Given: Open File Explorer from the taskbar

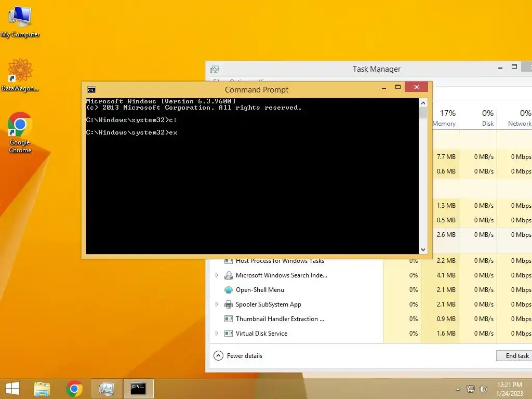Looking at the screenshot, I should click(x=42, y=389).
